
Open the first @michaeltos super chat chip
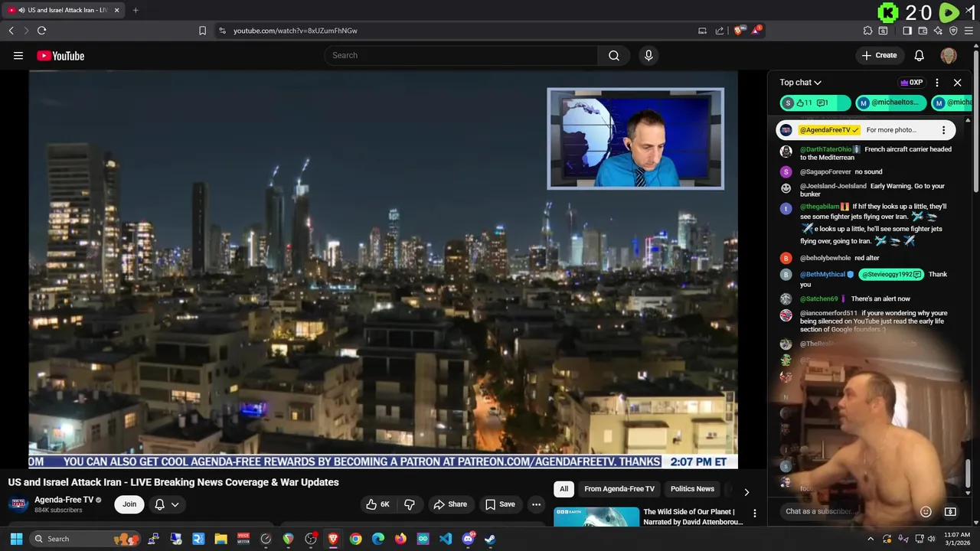pos(891,103)
